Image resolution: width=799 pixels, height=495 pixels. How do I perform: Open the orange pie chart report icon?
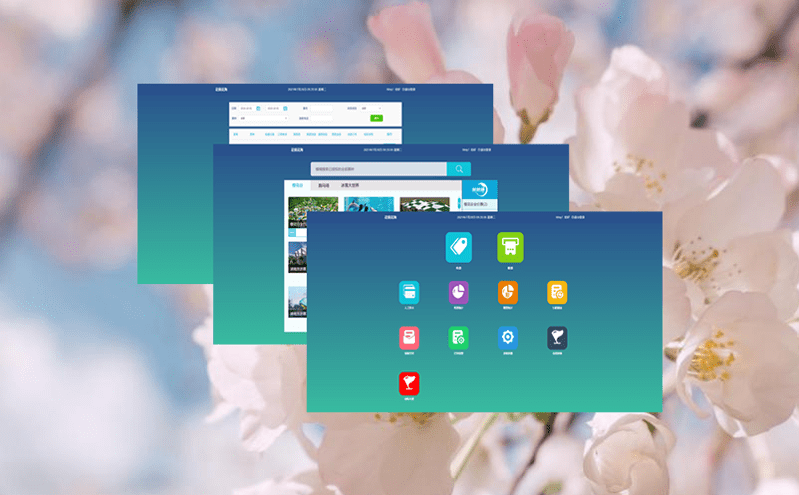(x=508, y=292)
